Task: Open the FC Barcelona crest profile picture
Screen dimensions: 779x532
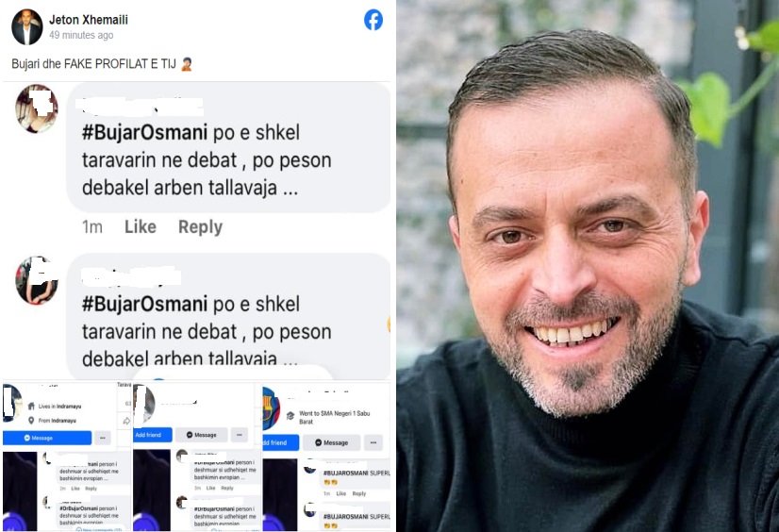Action: pos(271,408)
